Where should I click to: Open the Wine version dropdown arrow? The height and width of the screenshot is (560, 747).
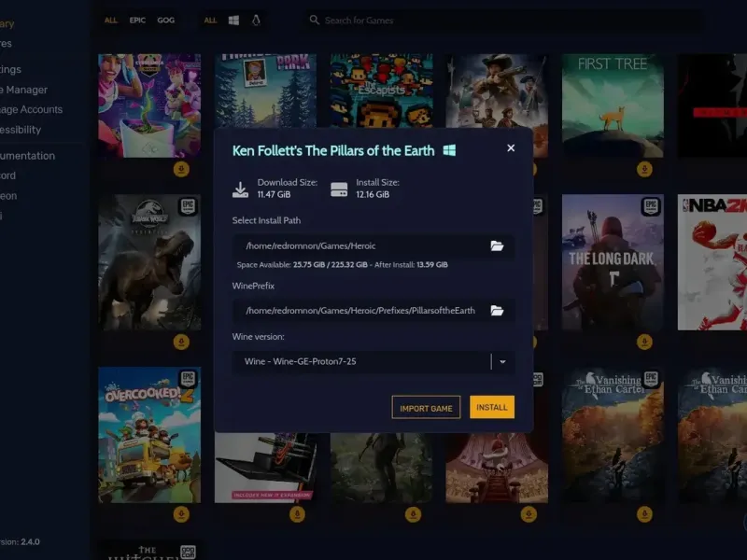tap(502, 361)
